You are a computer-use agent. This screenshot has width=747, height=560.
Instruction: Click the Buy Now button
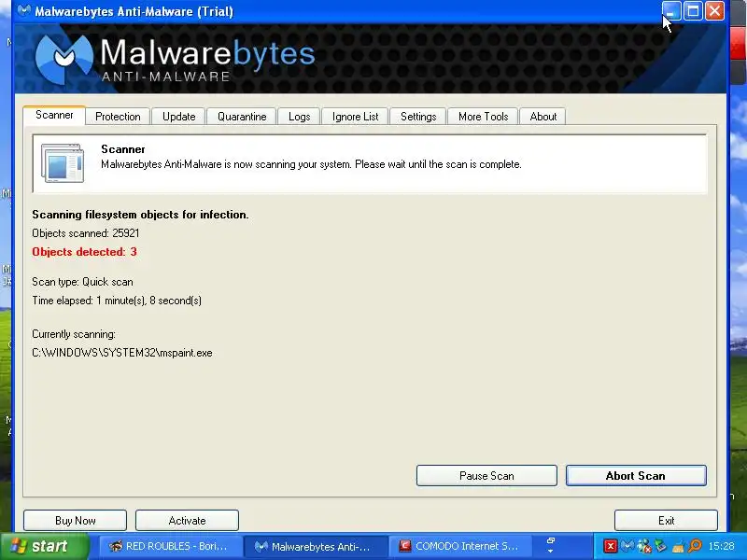click(x=76, y=521)
